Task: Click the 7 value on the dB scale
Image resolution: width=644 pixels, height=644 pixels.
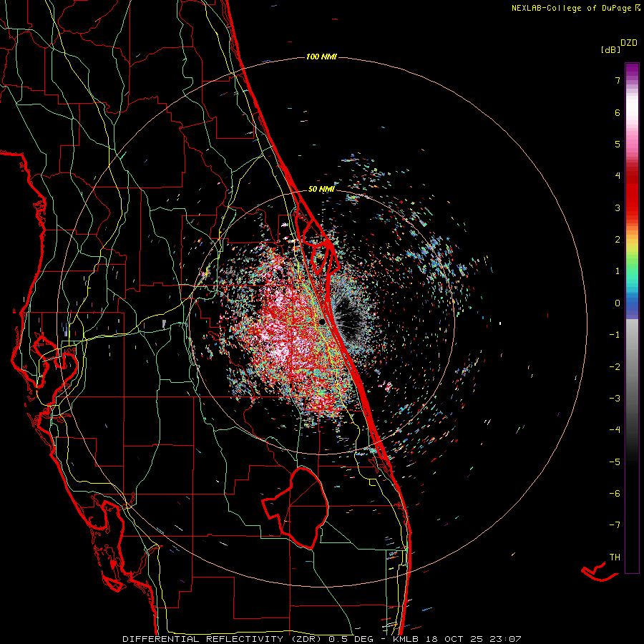Action: tap(618, 80)
